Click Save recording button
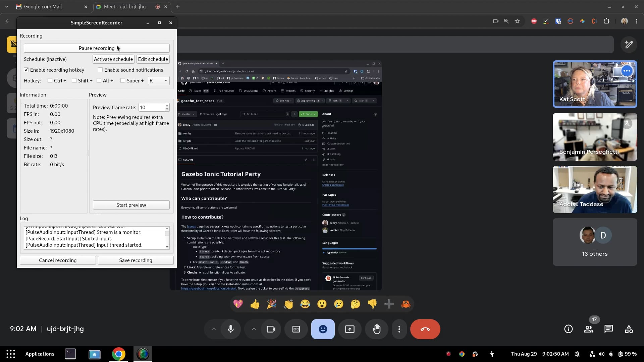This screenshot has width=644, height=362. (x=136, y=260)
